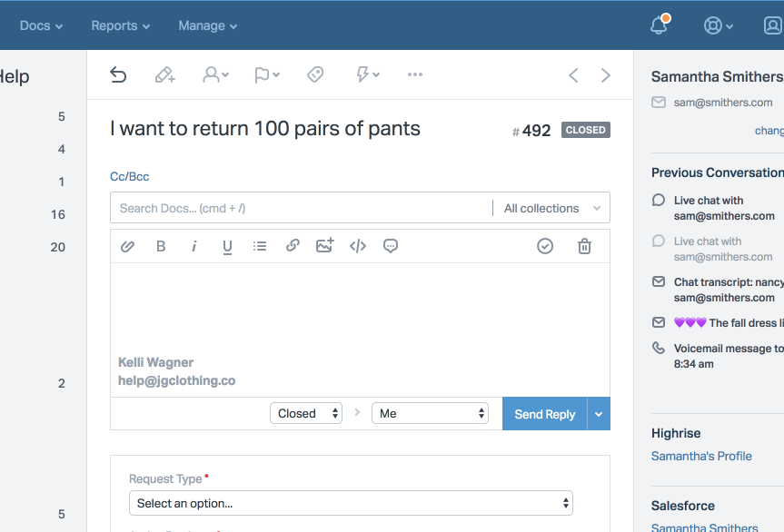Viewport: 784px width, 532px height.
Task: Expand the All collections dropdown
Action: 551,208
